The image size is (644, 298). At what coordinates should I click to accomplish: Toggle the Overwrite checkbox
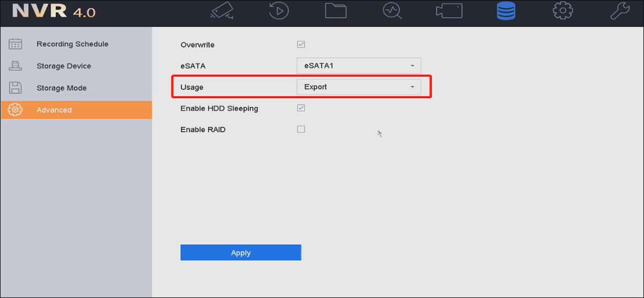pyautogui.click(x=301, y=44)
